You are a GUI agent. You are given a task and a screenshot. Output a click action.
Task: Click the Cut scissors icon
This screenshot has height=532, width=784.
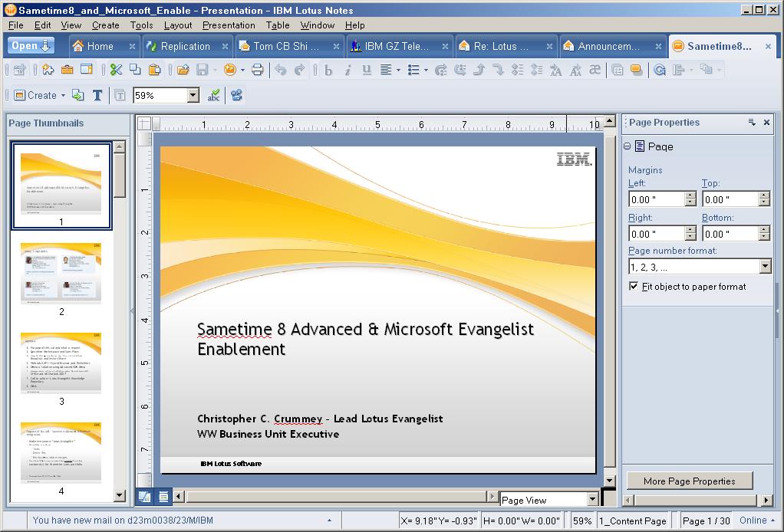pyautogui.click(x=116, y=70)
